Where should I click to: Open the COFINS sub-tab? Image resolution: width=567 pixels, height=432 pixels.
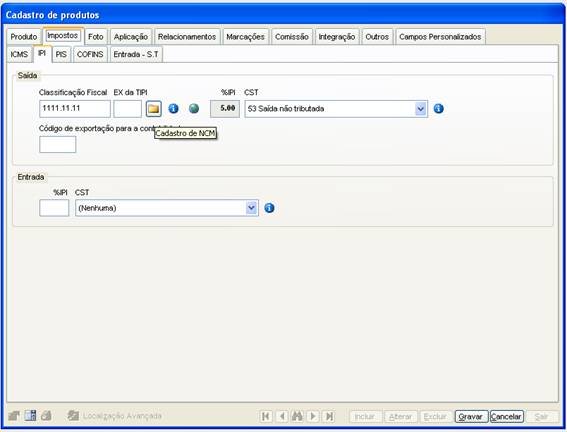[x=90, y=55]
